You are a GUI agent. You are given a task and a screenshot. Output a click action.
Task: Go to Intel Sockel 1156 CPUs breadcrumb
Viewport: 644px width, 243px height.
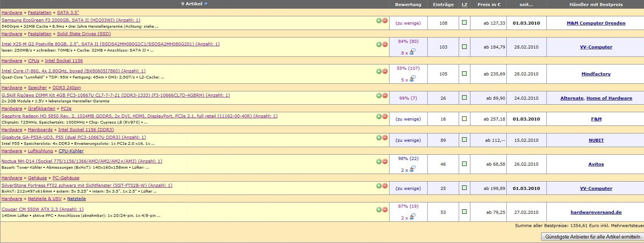pos(64,61)
